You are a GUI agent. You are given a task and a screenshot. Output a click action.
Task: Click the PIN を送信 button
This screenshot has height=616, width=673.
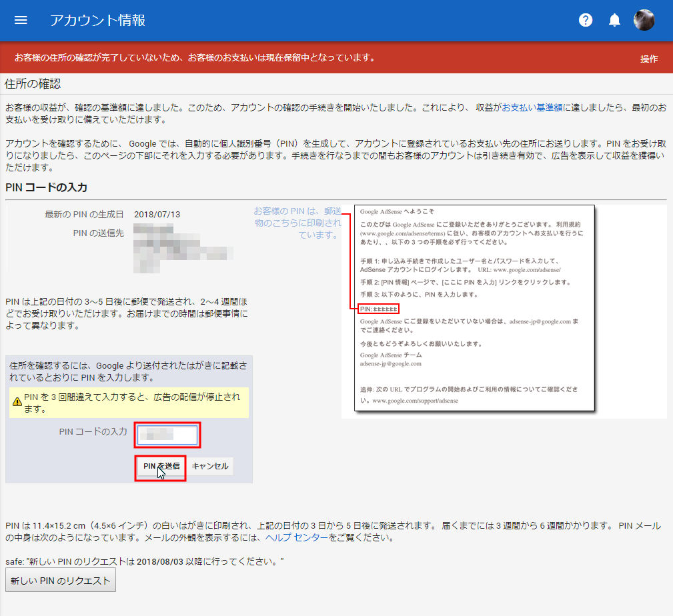pyautogui.click(x=161, y=466)
